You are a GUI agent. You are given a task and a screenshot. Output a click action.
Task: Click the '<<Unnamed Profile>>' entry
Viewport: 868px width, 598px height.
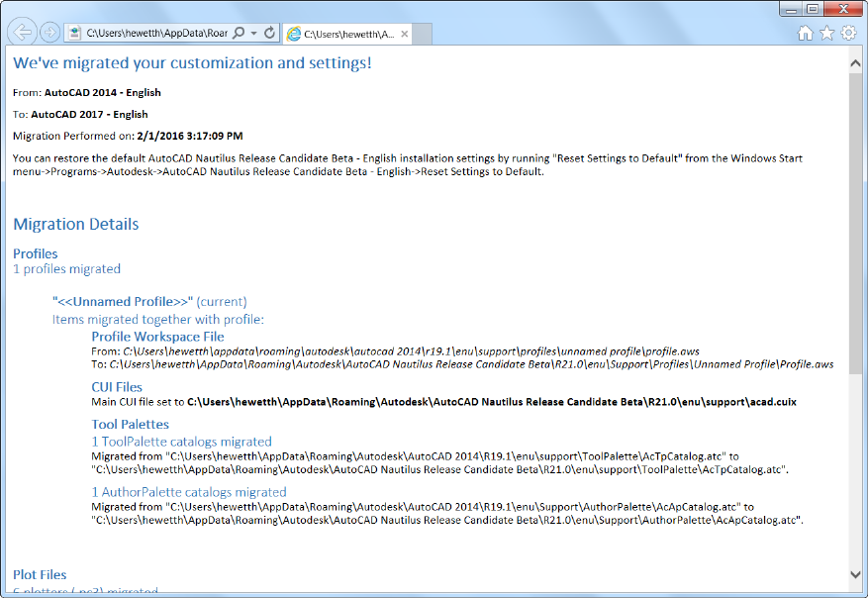tap(123, 302)
